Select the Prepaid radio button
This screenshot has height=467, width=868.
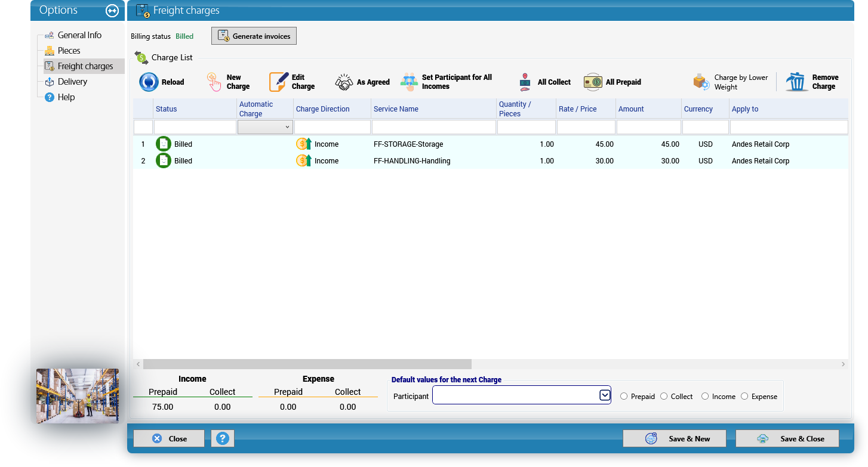click(x=624, y=396)
